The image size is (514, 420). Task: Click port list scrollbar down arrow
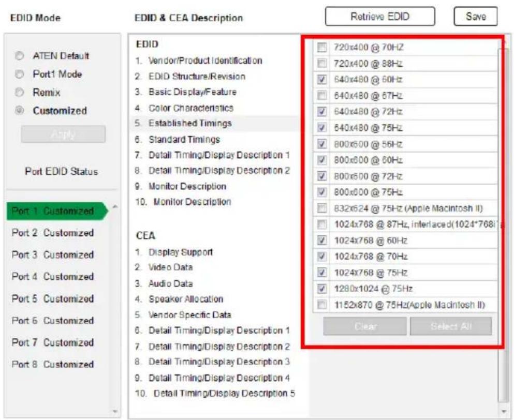click(x=115, y=411)
